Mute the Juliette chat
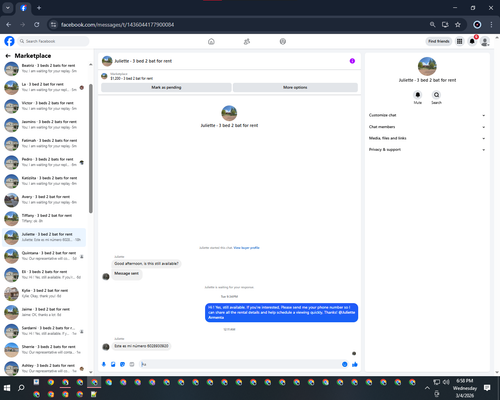500x400 pixels. click(x=418, y=95)
